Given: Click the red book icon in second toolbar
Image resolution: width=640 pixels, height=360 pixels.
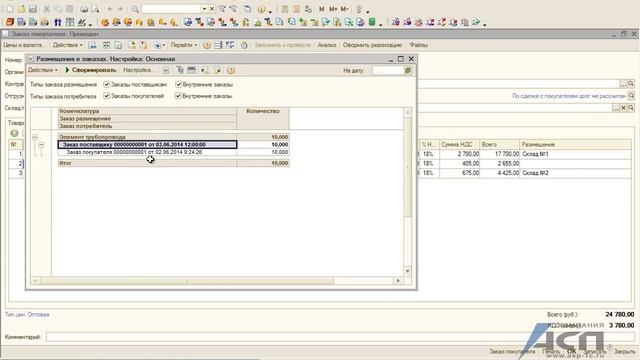Looking at the screenshot, I should coord(10,22).
